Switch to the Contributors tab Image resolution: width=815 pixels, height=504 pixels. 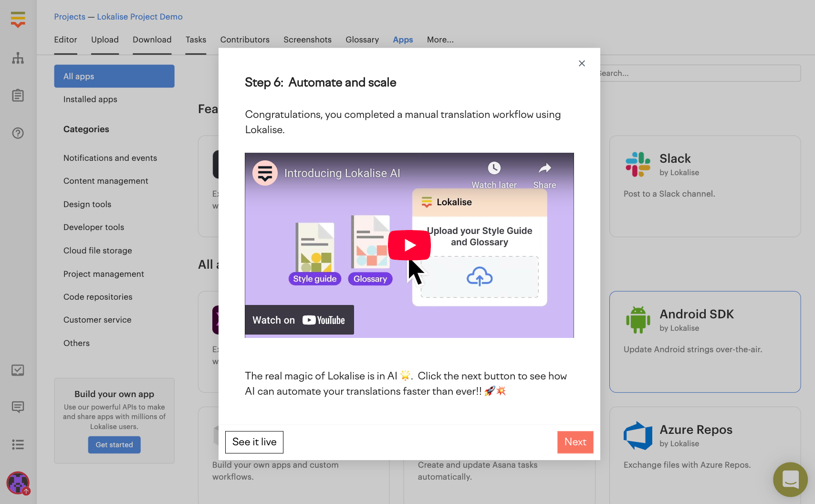pyautogui.click(x=245, y=40)
